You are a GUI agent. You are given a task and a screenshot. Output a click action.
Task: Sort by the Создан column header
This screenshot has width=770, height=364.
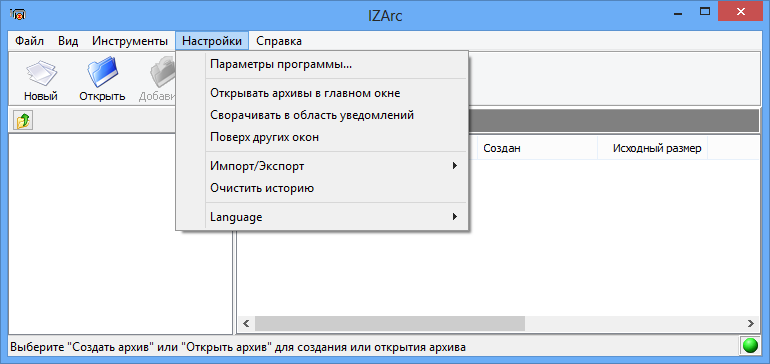537,148
